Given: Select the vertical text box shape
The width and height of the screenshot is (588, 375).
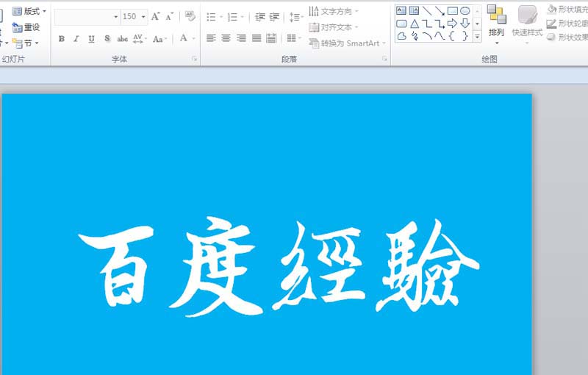Looking at the screenshot, I should pyautogui.click(x=414, y=10).
